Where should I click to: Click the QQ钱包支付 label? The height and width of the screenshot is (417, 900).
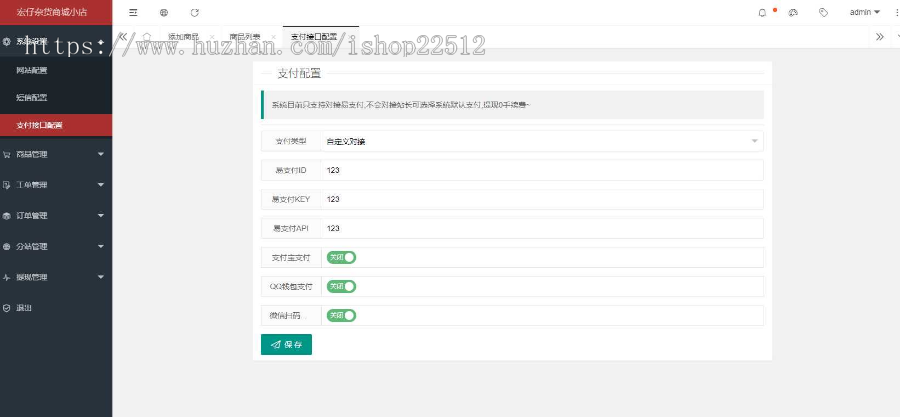(291, 286)
